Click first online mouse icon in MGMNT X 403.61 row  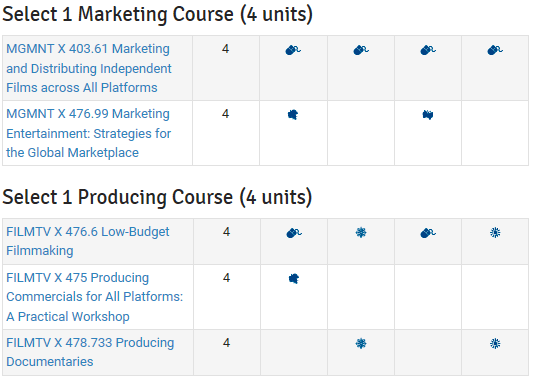293,50
